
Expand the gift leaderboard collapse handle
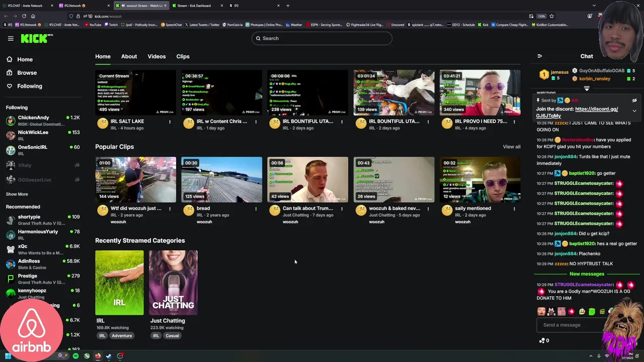(x=587, y=88)
